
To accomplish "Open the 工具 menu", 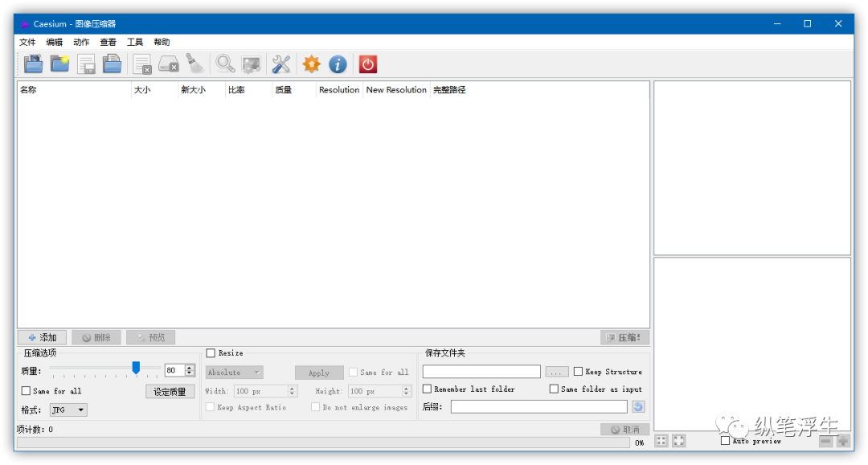I will click(135, 42).
